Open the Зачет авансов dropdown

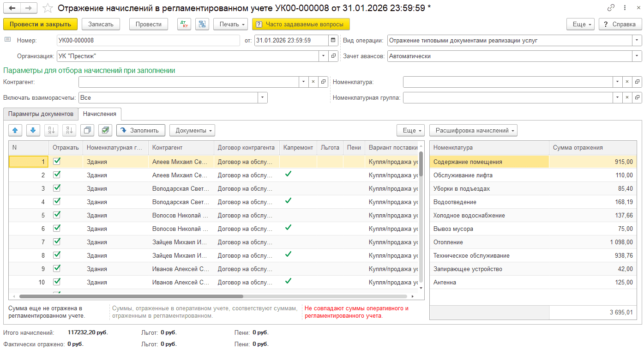[x=637, y=56]
